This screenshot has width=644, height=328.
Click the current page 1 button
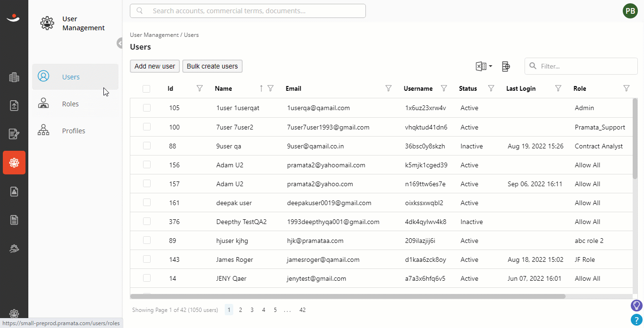pos(229,310)
